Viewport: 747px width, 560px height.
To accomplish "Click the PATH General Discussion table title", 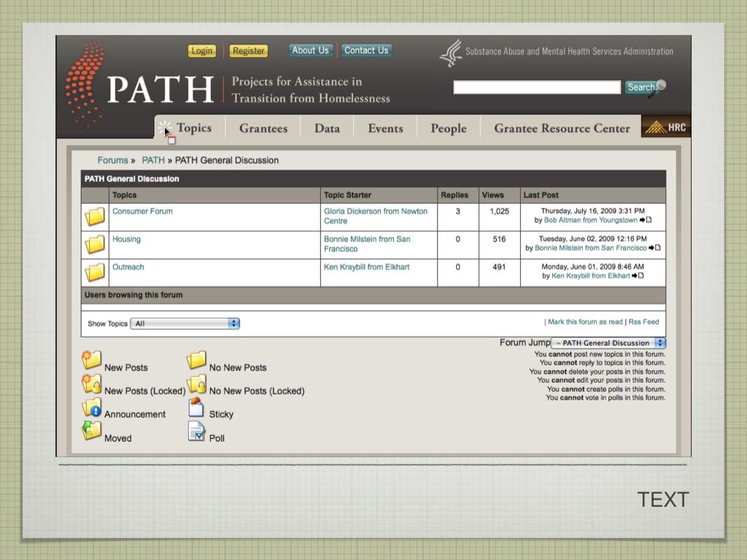I will [x=131, y=179].
